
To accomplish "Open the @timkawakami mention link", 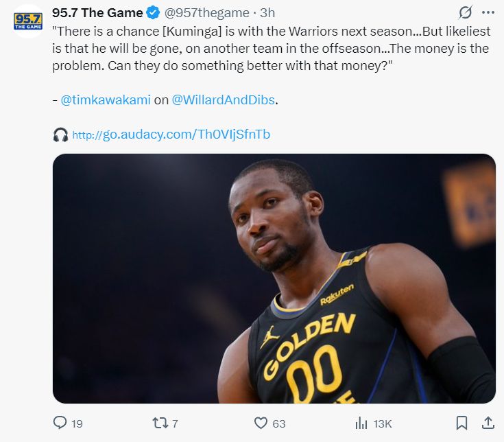I will pos(106,100).
